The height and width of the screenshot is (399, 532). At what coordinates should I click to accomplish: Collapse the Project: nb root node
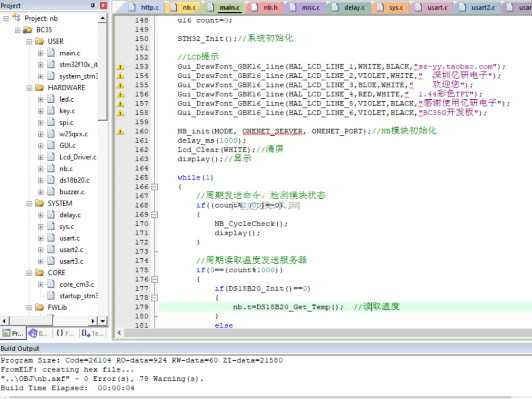tap(6, 18)
